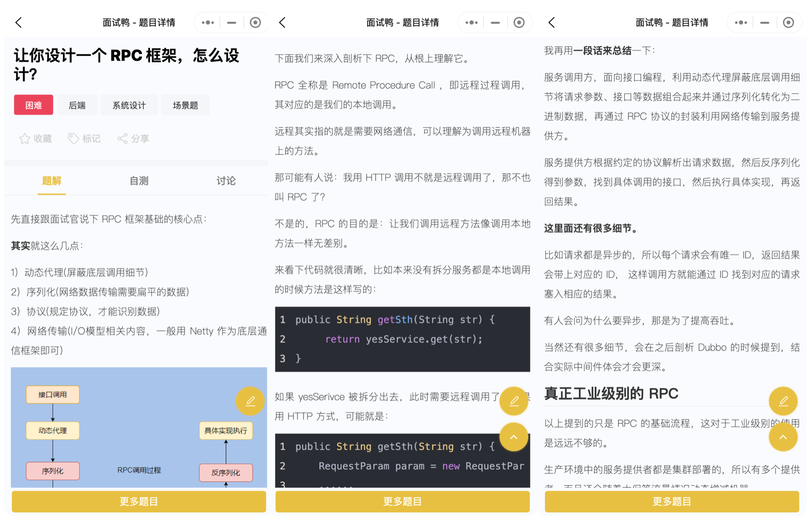Click the 更多题目 button in the left panel
This screenshot has height=520, width=812.
[138, 501]
